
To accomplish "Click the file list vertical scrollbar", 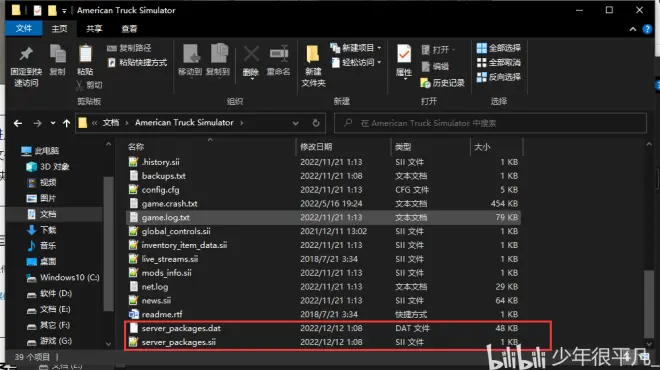I will [649, 303].
